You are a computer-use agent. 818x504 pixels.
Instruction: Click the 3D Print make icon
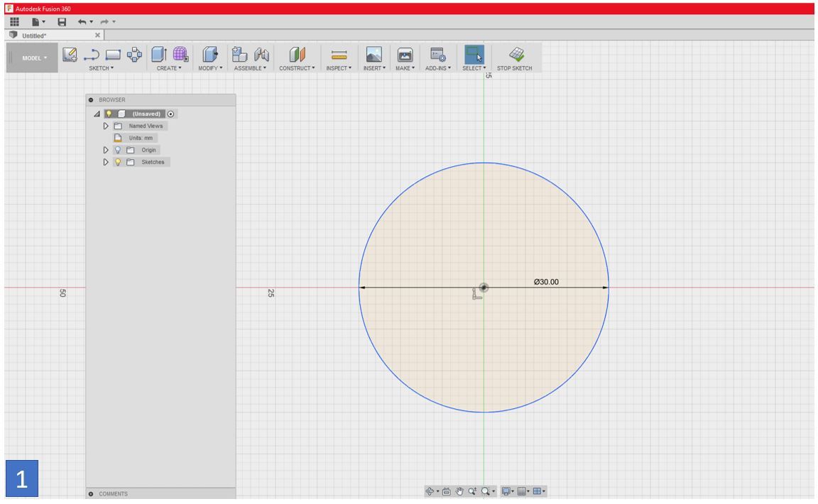405,54
